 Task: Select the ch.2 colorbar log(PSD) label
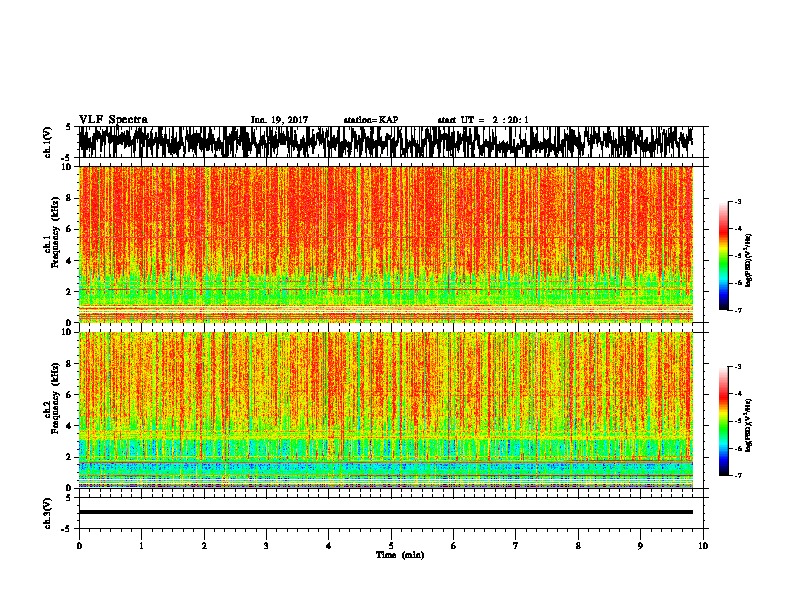749,425
